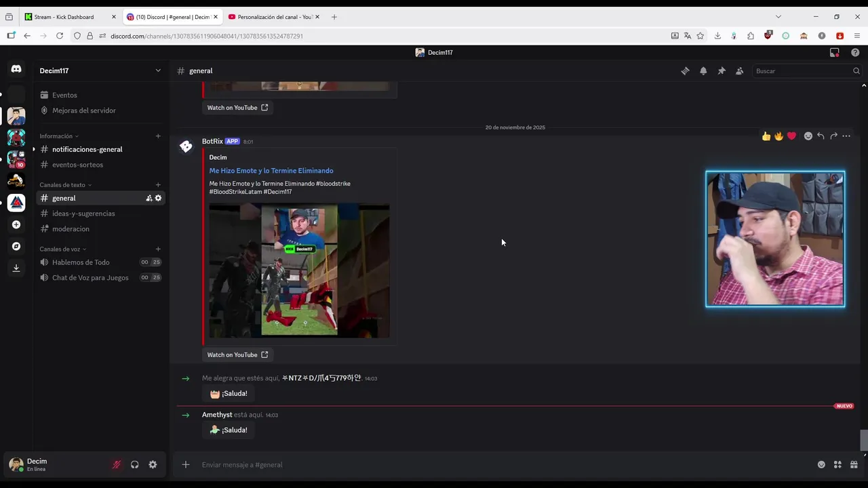
Task: Collapse Información category
Action: tap(59, 136)
